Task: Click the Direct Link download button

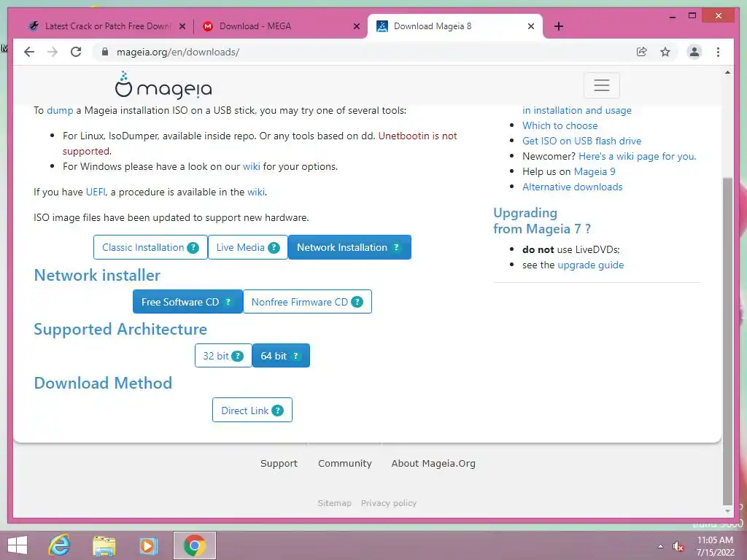Action: click(252, 411)
